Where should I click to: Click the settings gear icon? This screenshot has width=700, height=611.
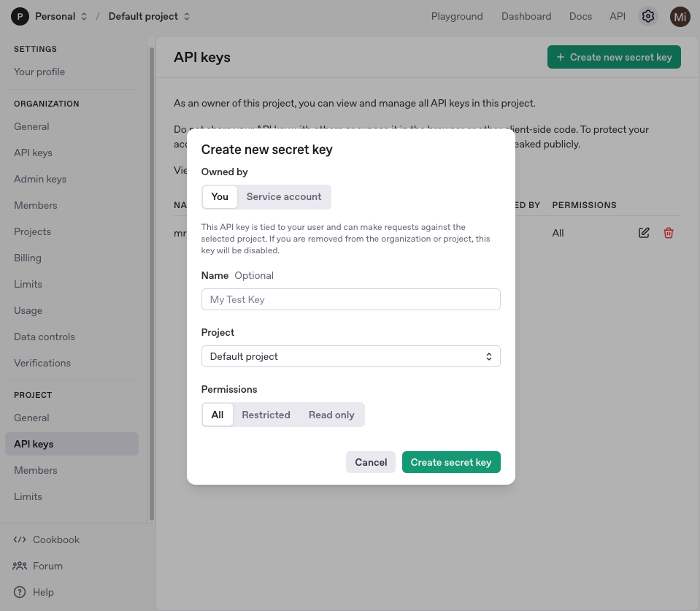click(647, 16)
